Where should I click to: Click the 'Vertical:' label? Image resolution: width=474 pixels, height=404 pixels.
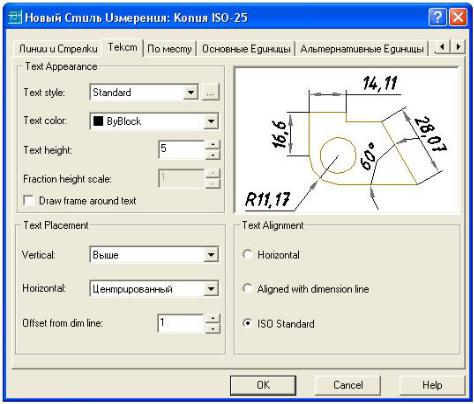(39, 255)
